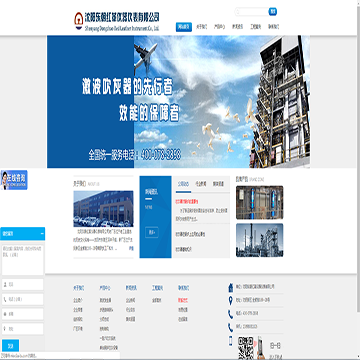This screenshot has width=360, height=360.
Task: Focus the header search input box
Action: pyautogui.click(x=252, y=12)
